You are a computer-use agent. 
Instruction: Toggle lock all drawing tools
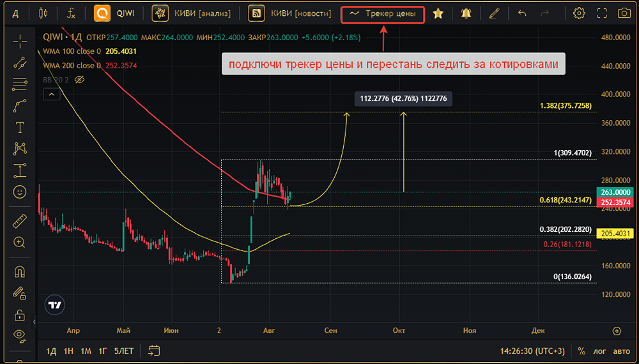coord(20,315)
